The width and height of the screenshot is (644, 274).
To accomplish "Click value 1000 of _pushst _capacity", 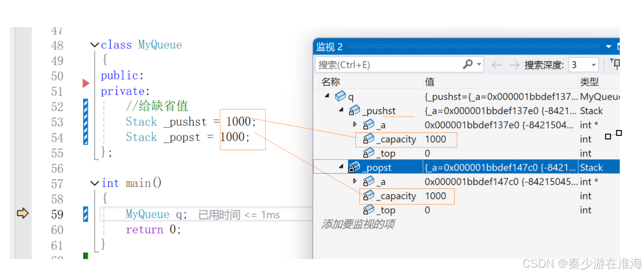I will pos(435,139).
